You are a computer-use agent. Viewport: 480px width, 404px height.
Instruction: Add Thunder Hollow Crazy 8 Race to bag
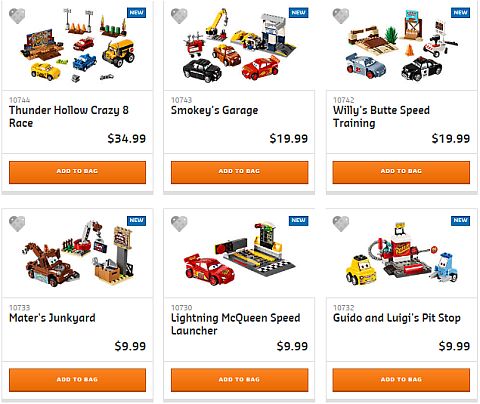(77, 172)
